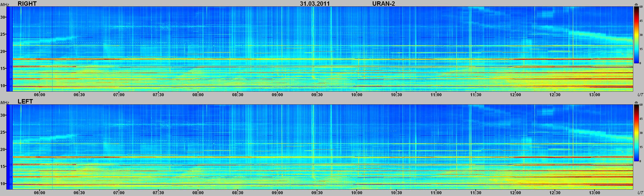
Task: Click the db label above LEFT panel colorbar
Action: 636,103
